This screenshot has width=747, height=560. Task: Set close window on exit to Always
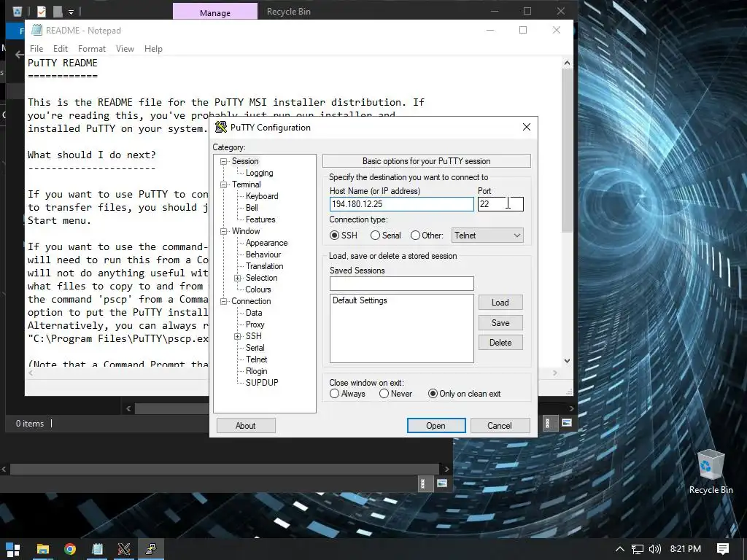click(347, 394)
